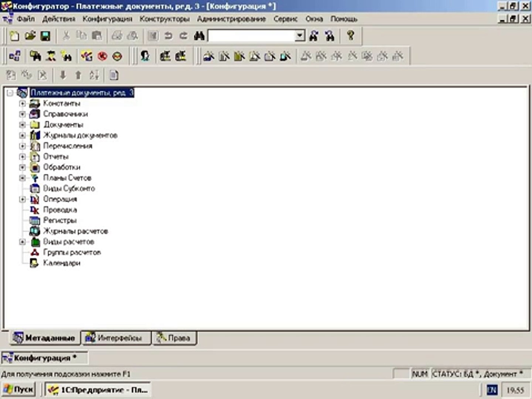Open the search text dropdown arrow
This screenshot has height=399, width=532.
pyautogui.click(x=300, y=36)
